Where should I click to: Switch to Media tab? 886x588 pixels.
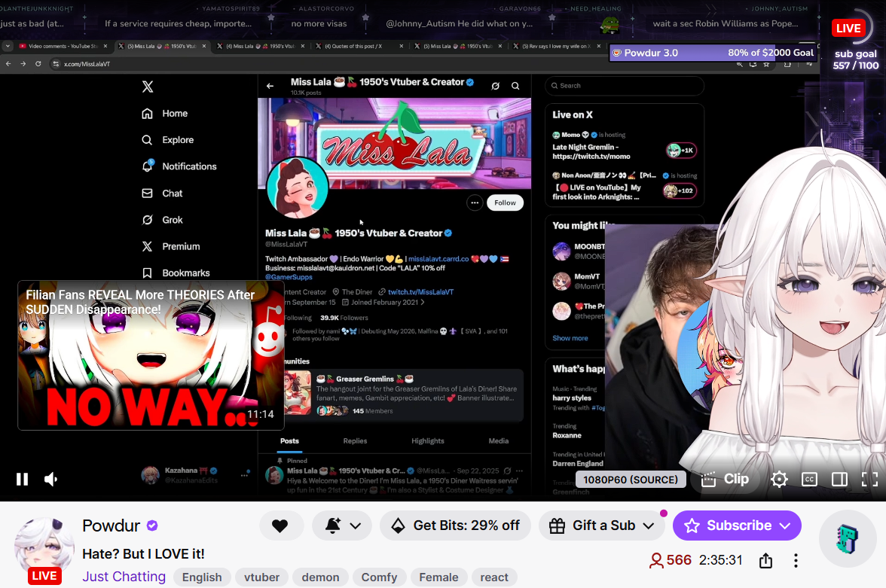pos(499,441)
